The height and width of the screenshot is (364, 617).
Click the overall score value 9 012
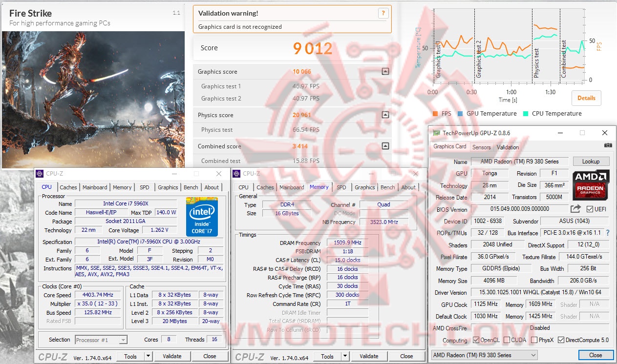313,48
